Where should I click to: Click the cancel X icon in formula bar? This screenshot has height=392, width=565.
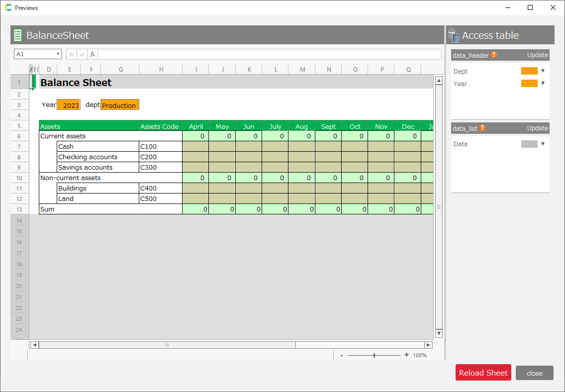click(x=71, y=54)
